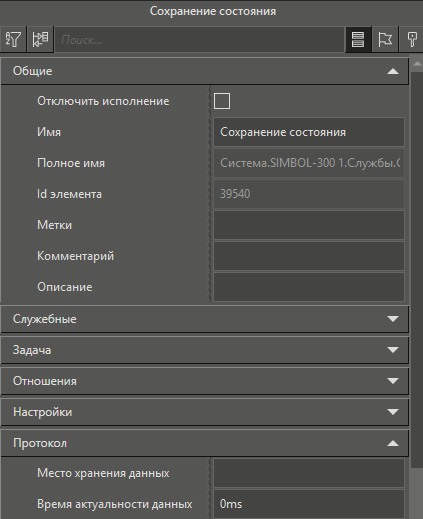Click the scrollbar up arrow
Image resolution: width=423 pixels, height=519 pixels.
click(x=417, y=64)
